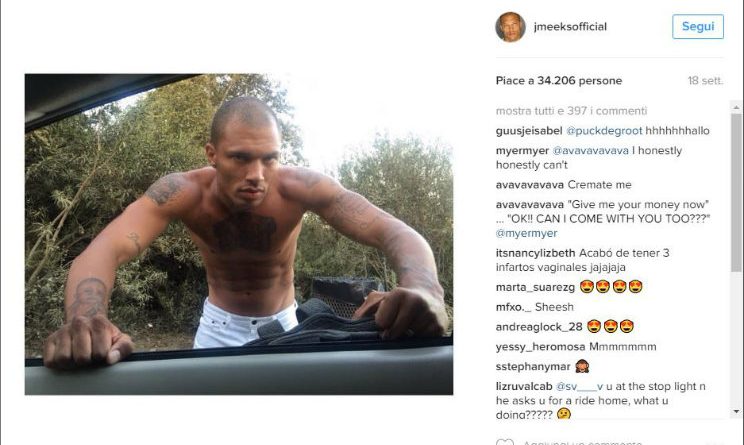Click the scrollbar up arrow in comments
The height and width of the screenshot is (445, 744).
pos(736,108)
